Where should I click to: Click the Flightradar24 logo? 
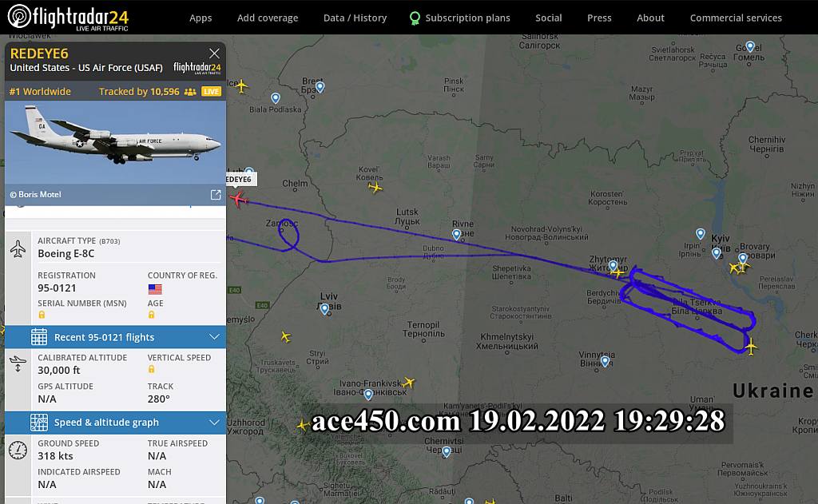[x=69, y=17]
